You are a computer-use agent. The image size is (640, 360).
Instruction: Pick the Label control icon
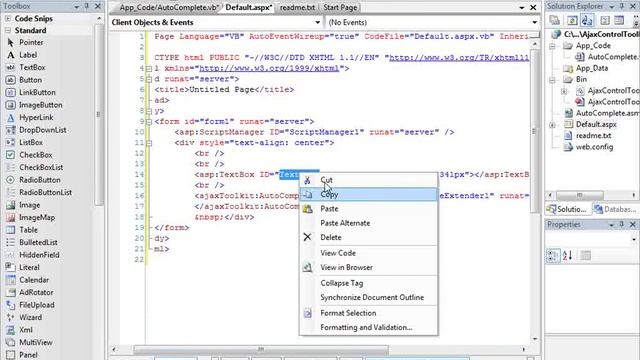click(11, 55)
